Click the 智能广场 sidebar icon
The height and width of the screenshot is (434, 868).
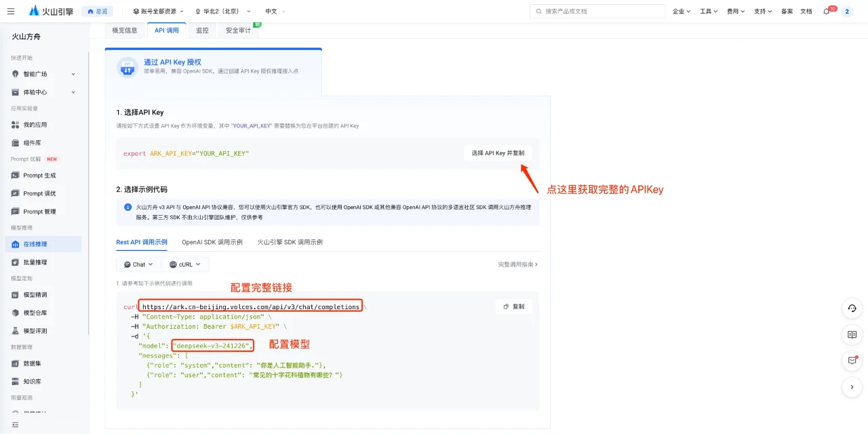(16, 74)
